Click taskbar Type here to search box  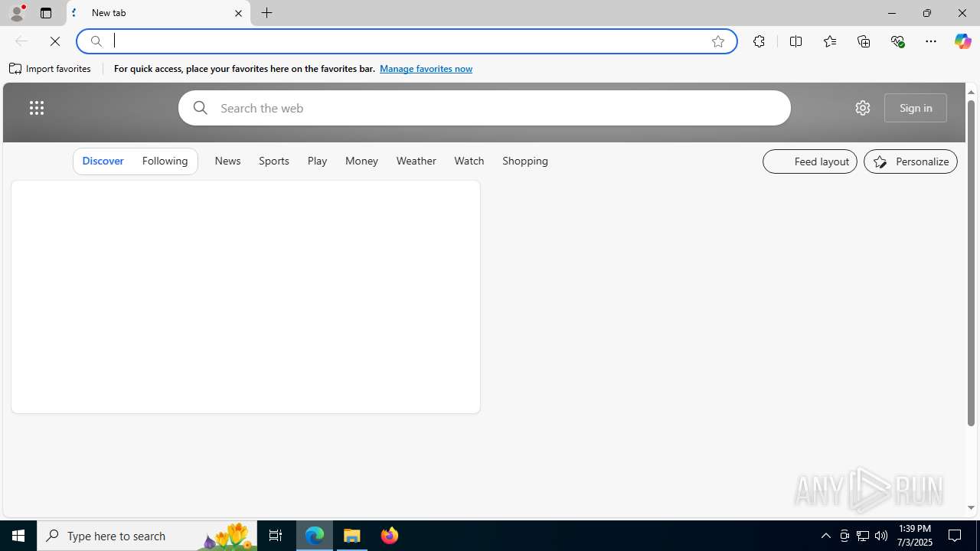[x=147, y=536]
